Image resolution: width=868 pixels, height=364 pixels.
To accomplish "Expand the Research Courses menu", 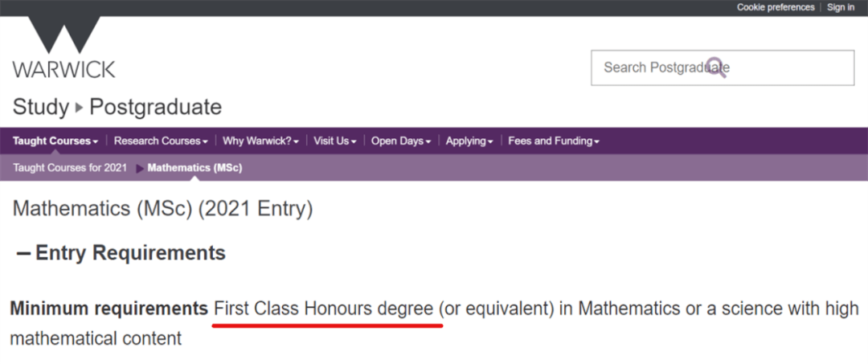I will pos(161,141).
